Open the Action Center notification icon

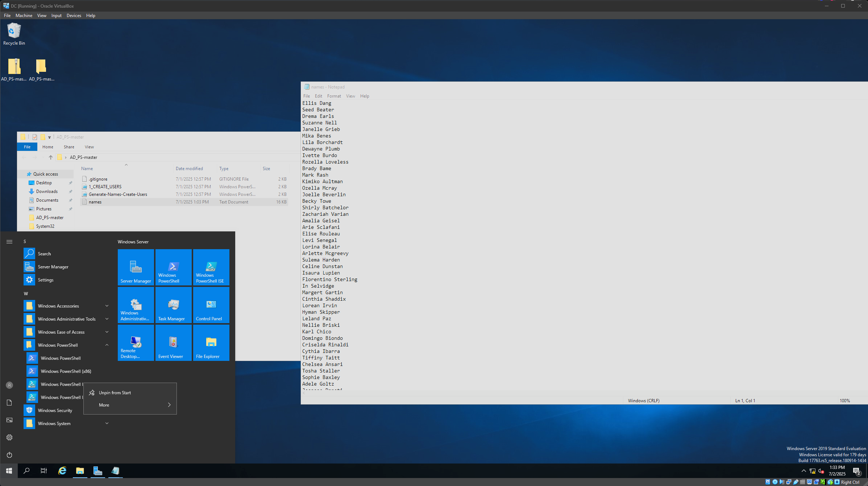point(857,471)
